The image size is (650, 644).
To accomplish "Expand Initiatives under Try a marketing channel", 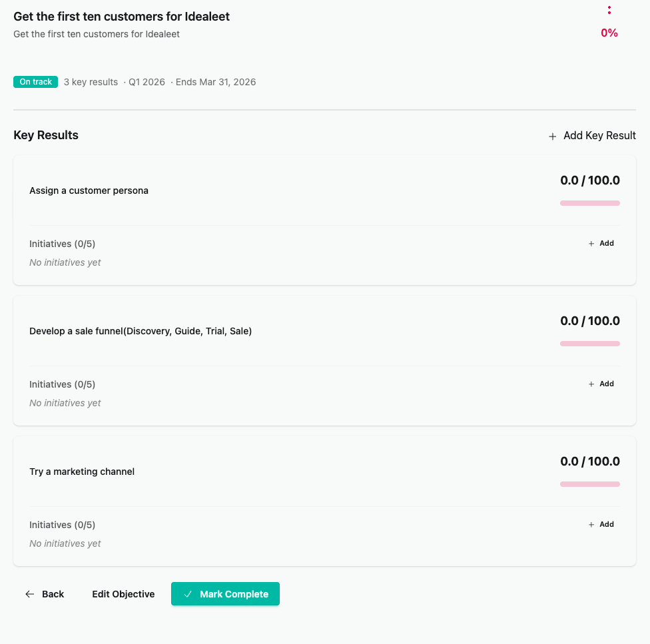I will coord(62,525).
